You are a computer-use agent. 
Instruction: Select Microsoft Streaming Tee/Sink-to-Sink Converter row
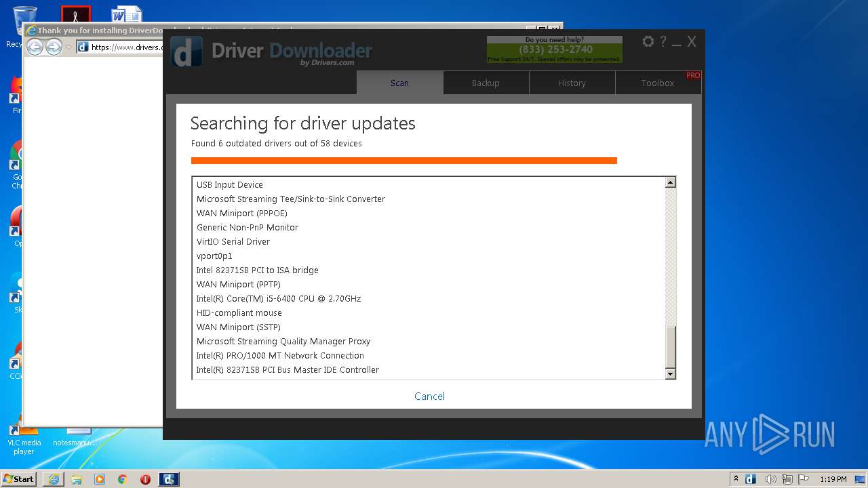coord(429,199)
